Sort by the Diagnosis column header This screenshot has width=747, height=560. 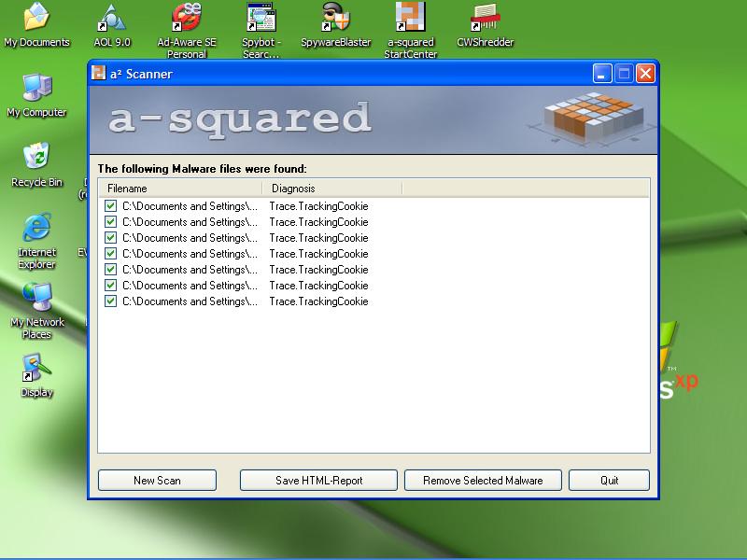[332, 189]
